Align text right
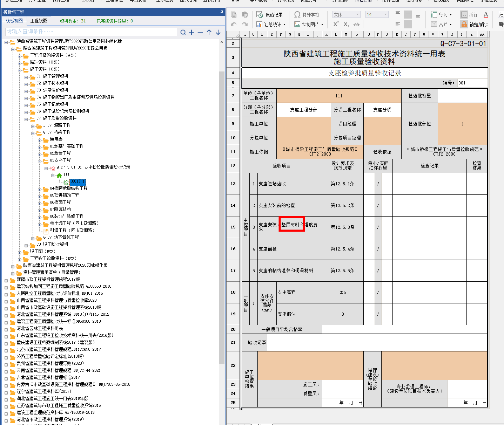The image size is (504, 425). 418,24
